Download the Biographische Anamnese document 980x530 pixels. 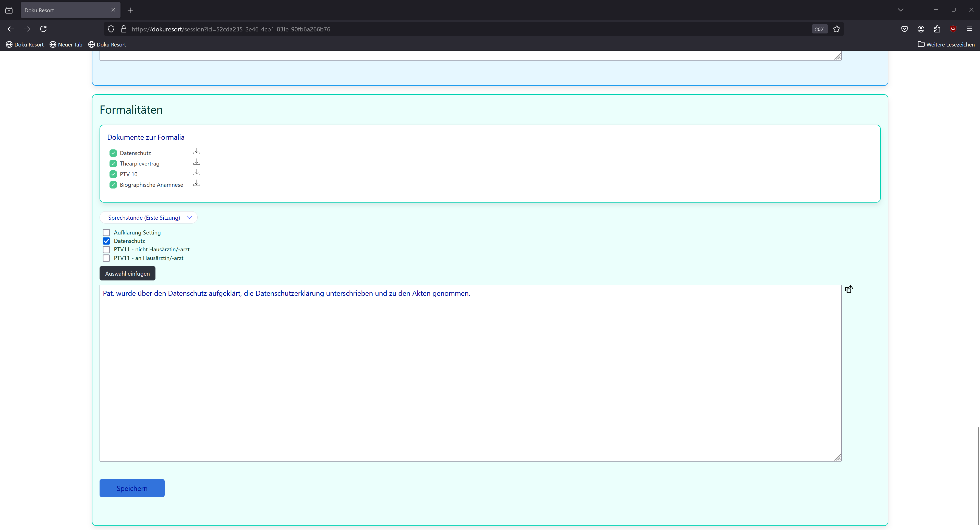[196, 183]
